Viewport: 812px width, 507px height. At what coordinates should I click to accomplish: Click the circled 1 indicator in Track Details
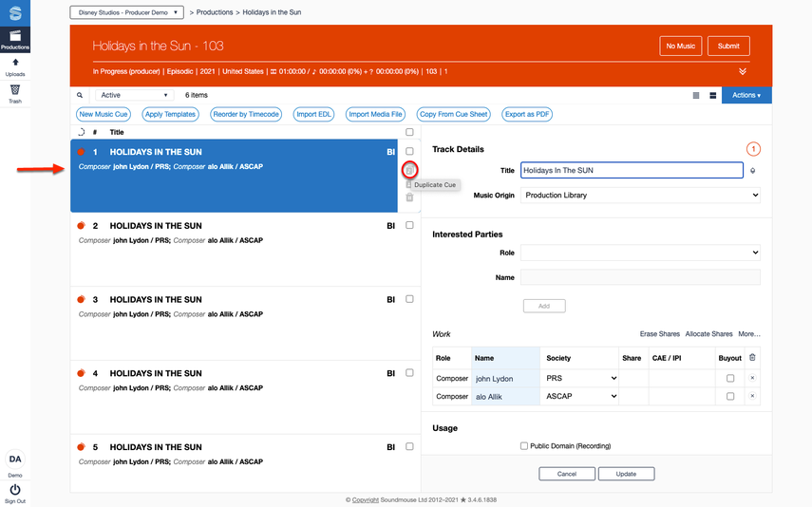point(753,149)
